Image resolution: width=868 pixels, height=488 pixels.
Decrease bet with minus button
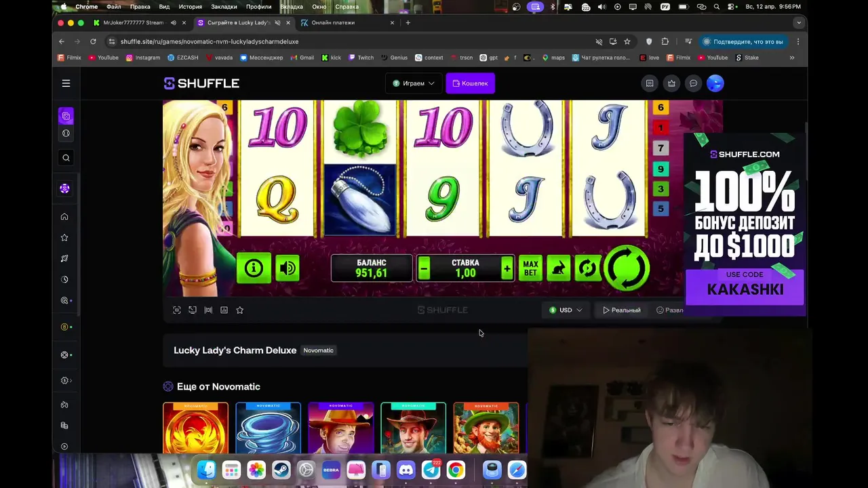tap(424, 268)
